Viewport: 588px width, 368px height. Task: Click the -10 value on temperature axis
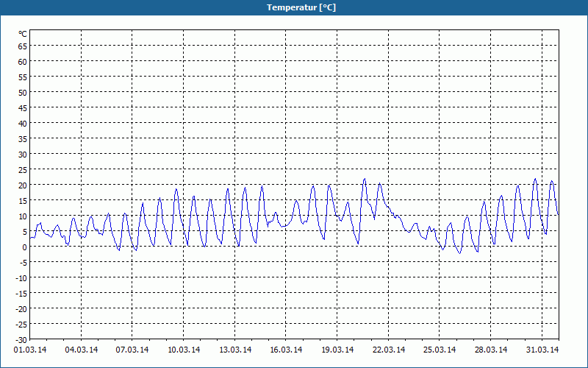pyautogui.click(x=21, y=278)
